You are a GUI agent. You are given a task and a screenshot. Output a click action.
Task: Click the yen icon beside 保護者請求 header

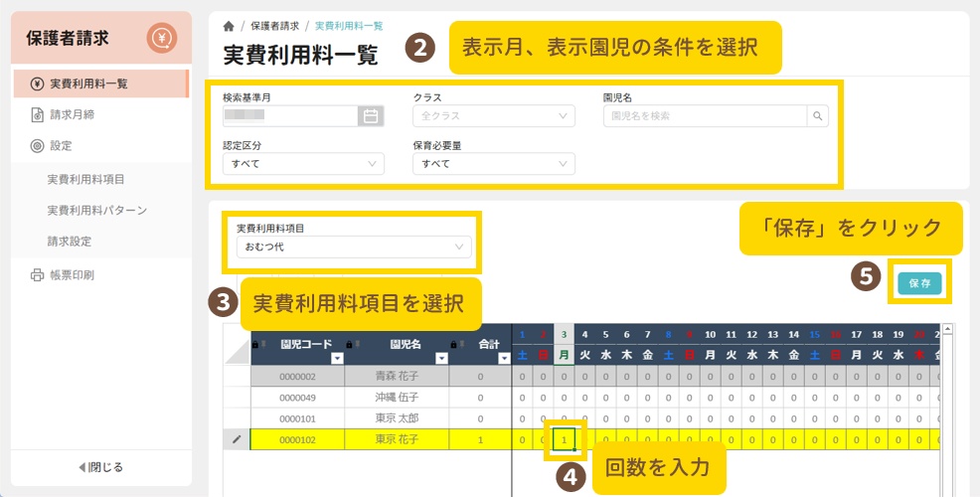(x=161, y=39)
